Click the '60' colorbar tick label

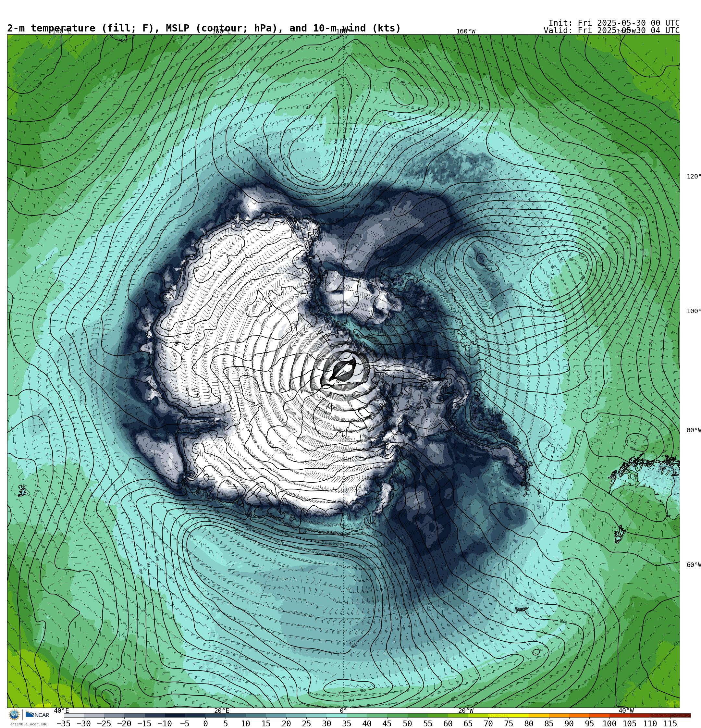448,723
